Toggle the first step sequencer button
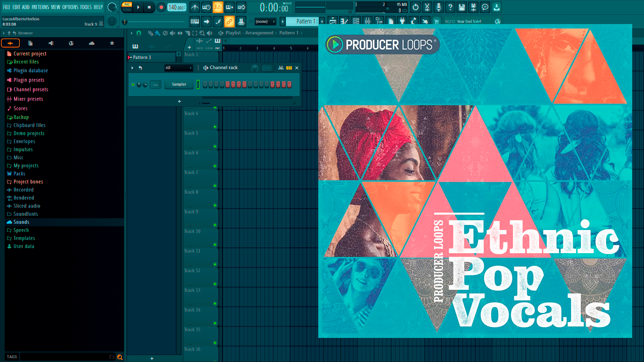Screen dimensions: 644x362 point(205,84)
